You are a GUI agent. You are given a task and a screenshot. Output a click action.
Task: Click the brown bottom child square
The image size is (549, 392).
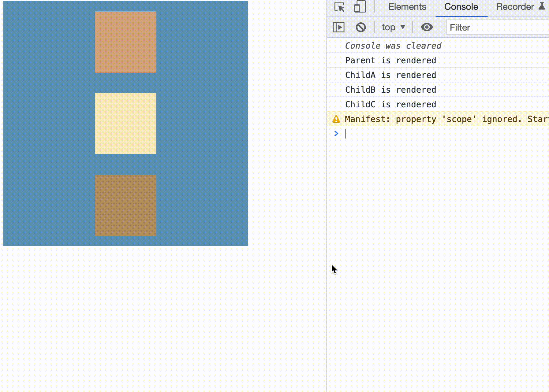click(125, 205)
